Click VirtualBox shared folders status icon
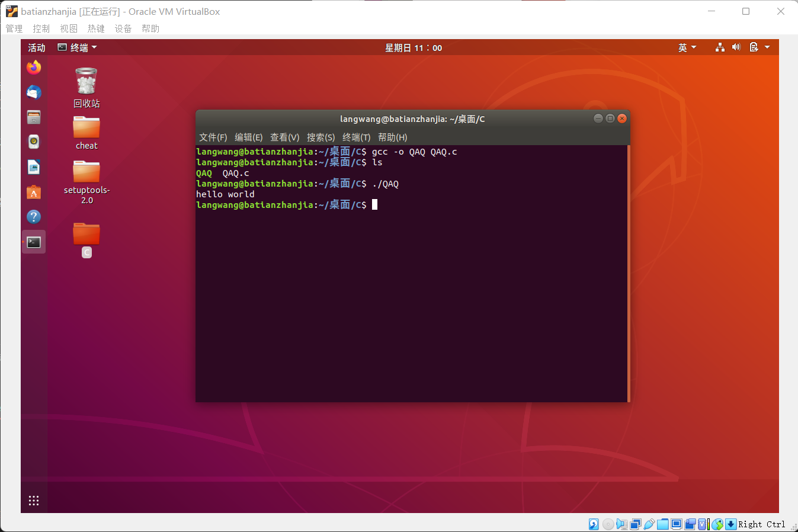This screenshot has width=798, height=532. click(662, 524)
